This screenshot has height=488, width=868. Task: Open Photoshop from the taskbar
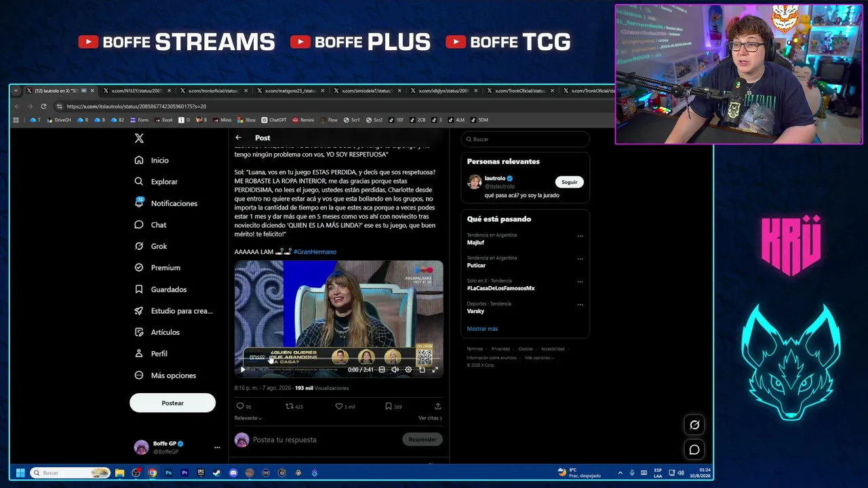pyautogui.click(x=168, y=473)
